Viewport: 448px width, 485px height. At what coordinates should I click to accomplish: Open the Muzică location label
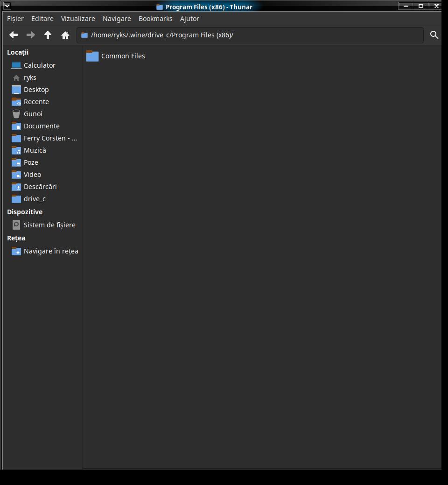click(x=35, y=150)
